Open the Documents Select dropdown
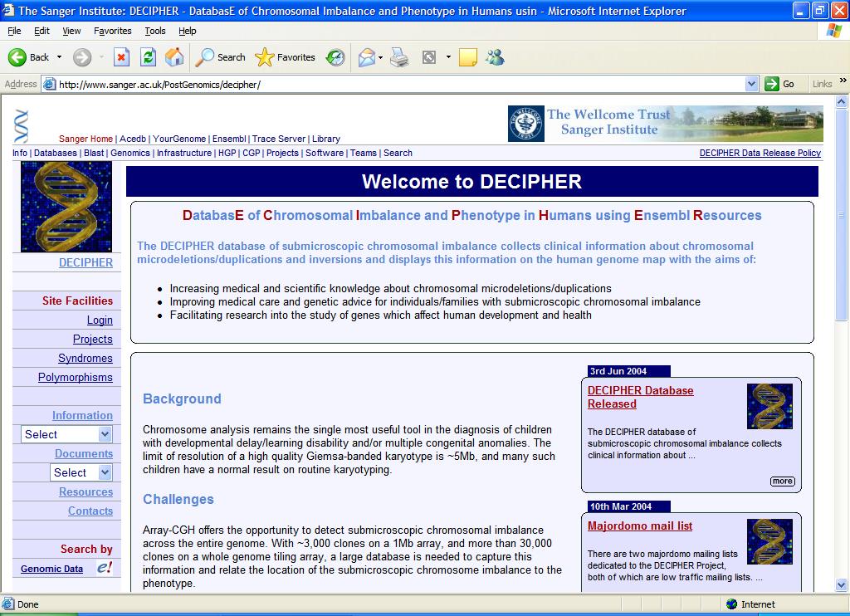 [81, 472]
